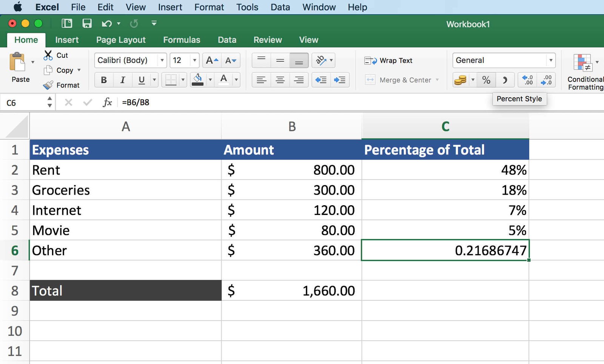Toggle underline formatting

pyautogui.click(x=140, y=80)
